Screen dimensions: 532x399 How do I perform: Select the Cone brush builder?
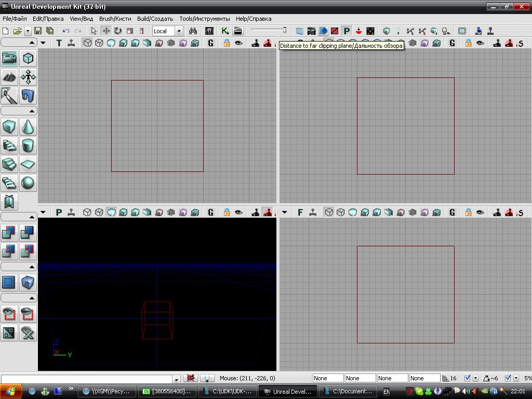point(28,127)
